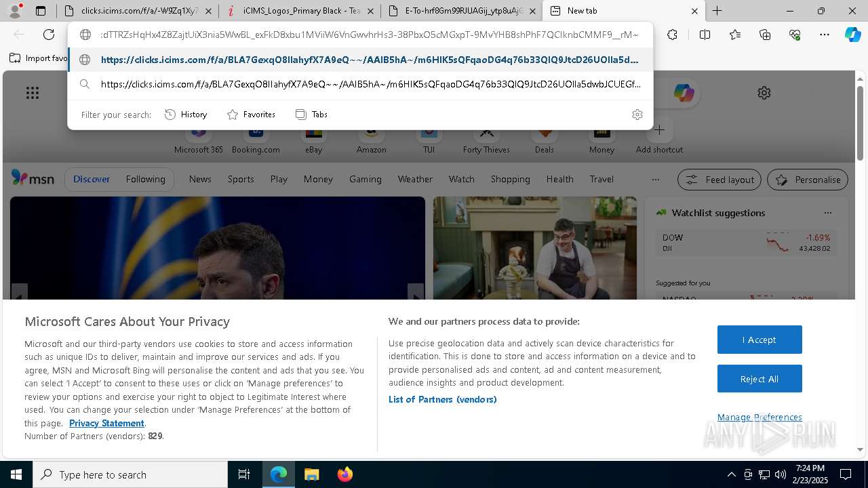Open Watchlist suggestions options menu
The width and height of the screenshot is (868, 488).
[x=827, y=213]
